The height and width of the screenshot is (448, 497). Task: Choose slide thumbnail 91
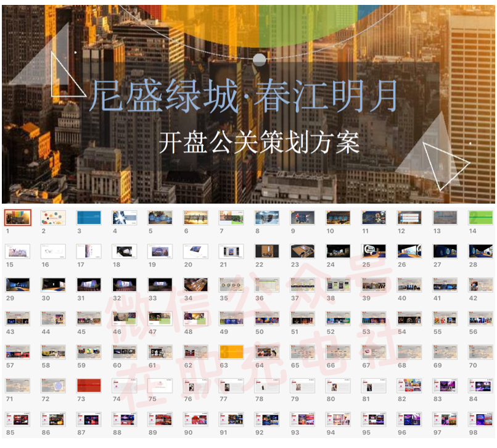pos(231,420)
